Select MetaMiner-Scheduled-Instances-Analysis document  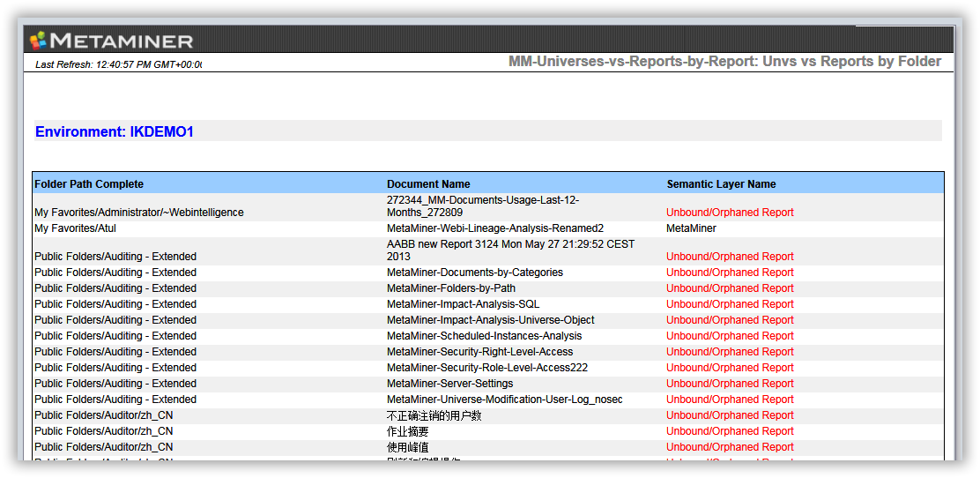(x=485, y=336)
